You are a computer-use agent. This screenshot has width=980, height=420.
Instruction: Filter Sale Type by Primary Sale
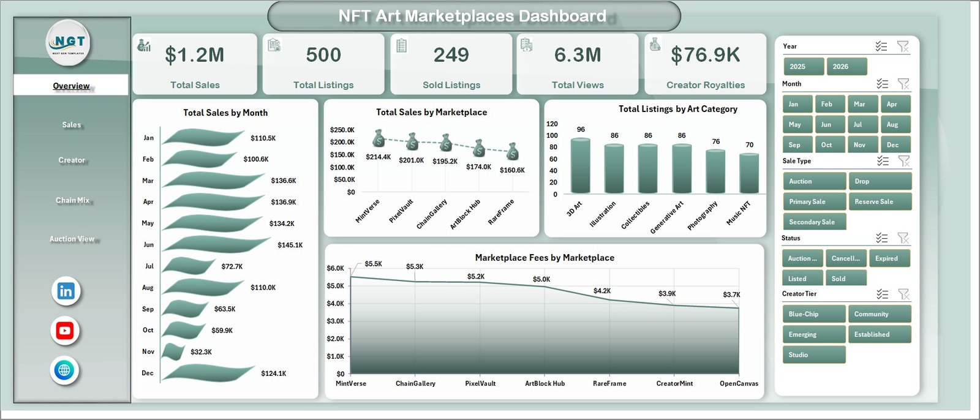814,201
